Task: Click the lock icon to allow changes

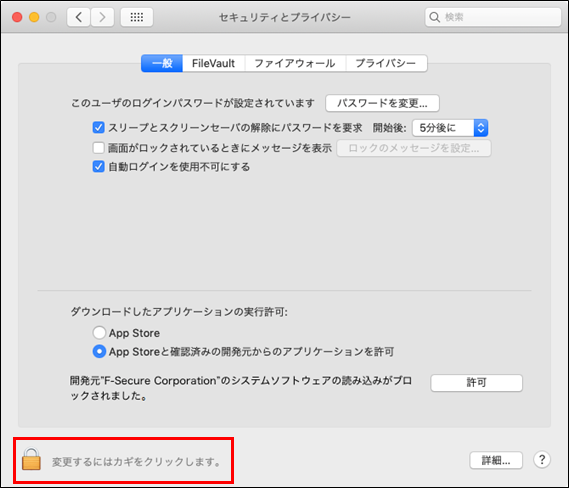Action: click(x=31, y=459)
